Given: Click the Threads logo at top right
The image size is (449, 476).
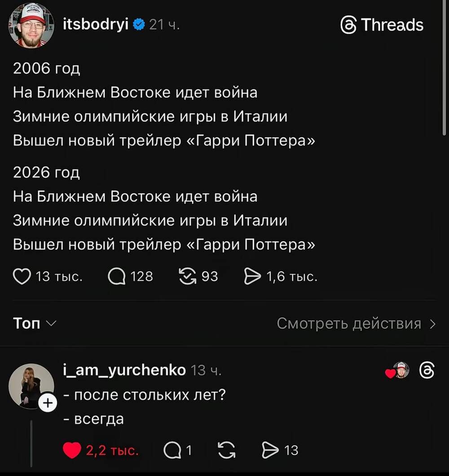Looking at the screenshot, I should tap(382, 25).
